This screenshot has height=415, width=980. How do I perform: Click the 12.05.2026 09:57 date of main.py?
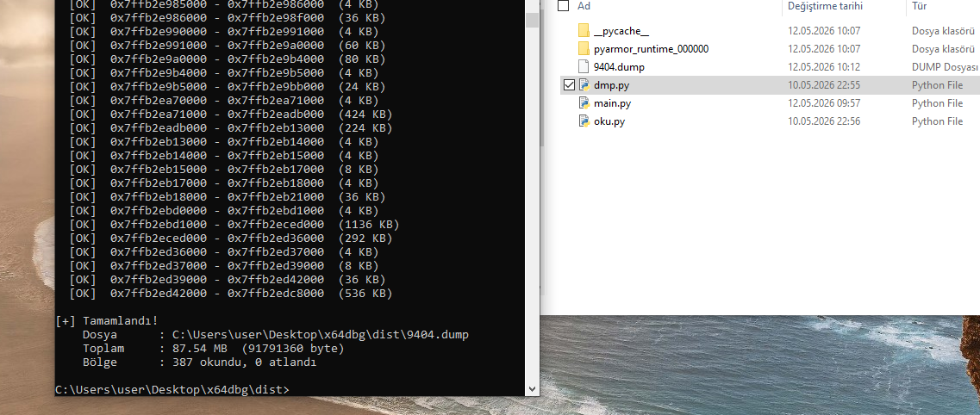click(824, 103)
